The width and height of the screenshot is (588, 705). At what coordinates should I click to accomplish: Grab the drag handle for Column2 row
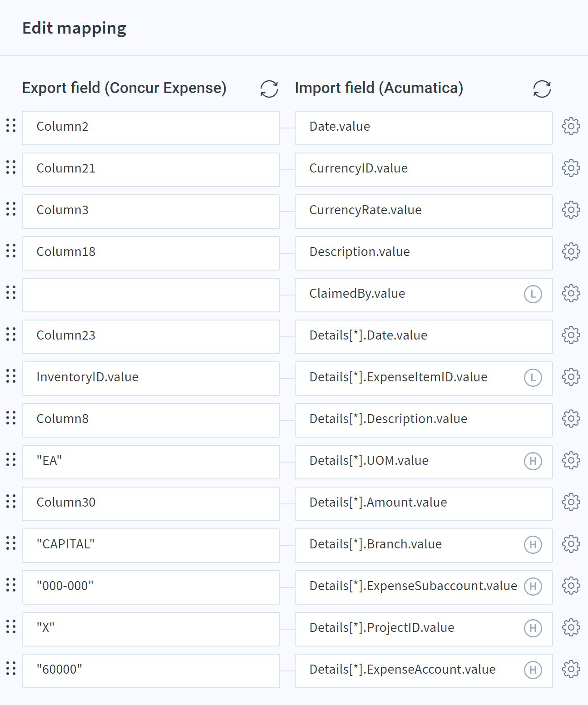[11, 125]
